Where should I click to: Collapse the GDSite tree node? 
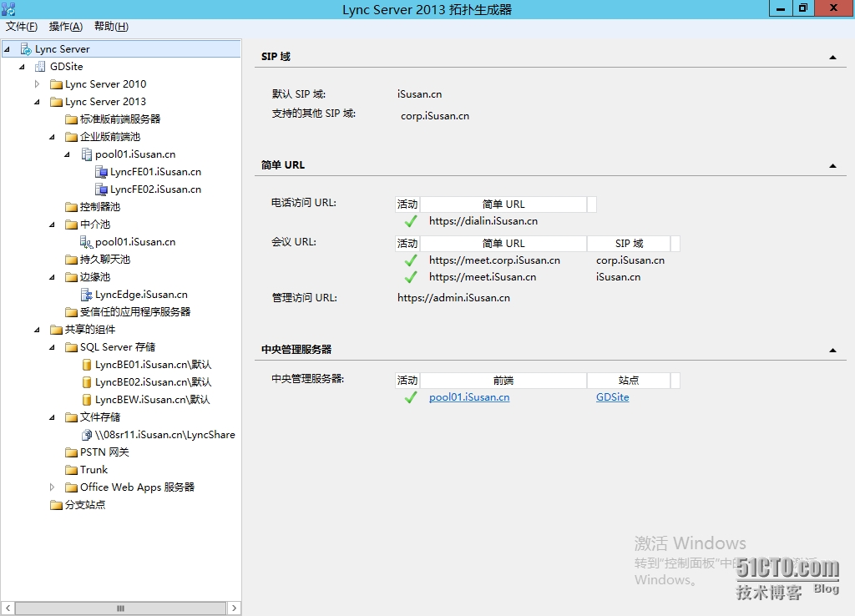(23, 67)
